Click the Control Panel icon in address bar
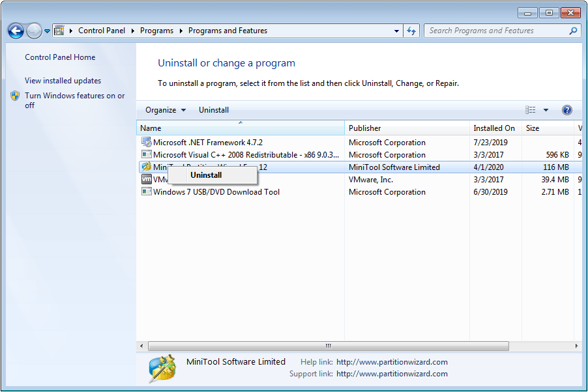Image resolution: width=588 pixels, height=392 pixels. coord(59,31)
